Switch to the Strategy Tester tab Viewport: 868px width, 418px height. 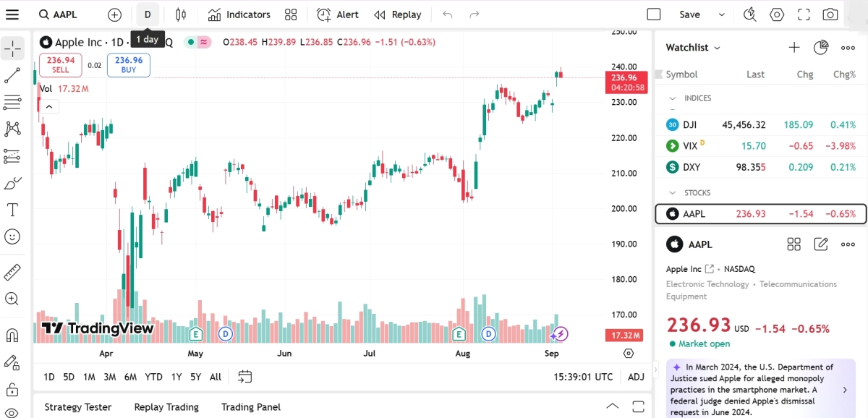78,407
